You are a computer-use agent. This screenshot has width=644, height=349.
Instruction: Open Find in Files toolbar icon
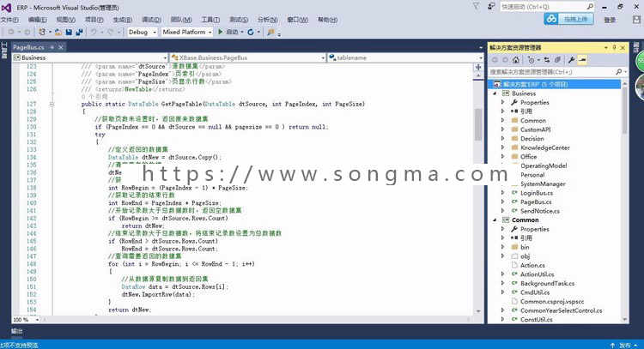point(270,32)
